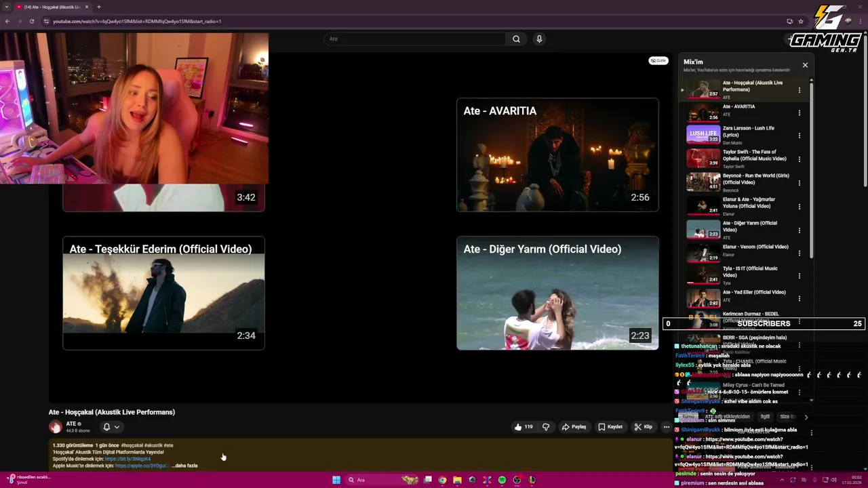This screenshot has width=868, height=488.
Task: Activate voice search microphone icon
Action: point(539,39)
